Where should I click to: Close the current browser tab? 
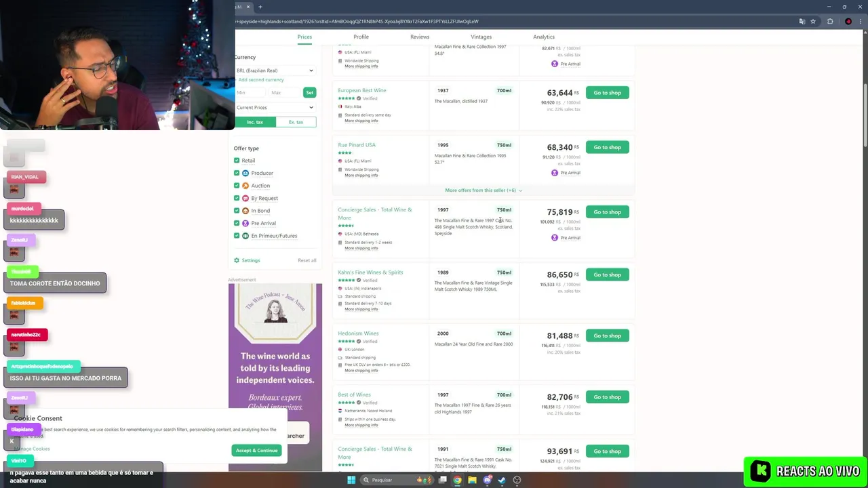[248, 7]
